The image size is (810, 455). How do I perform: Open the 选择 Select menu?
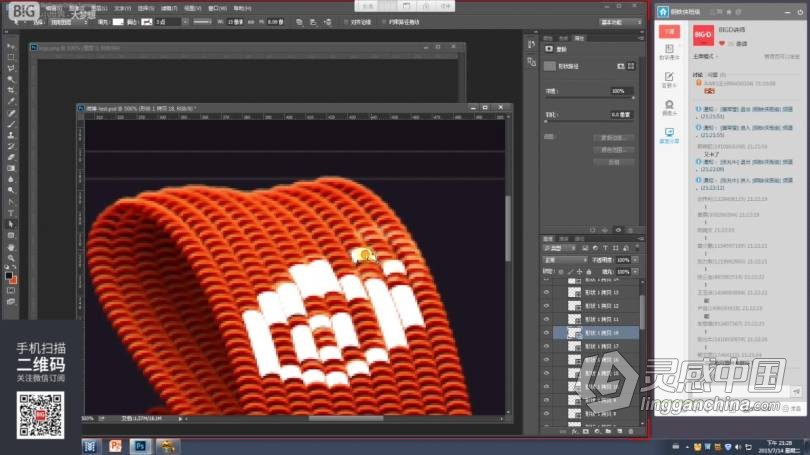tap(146, 8)
